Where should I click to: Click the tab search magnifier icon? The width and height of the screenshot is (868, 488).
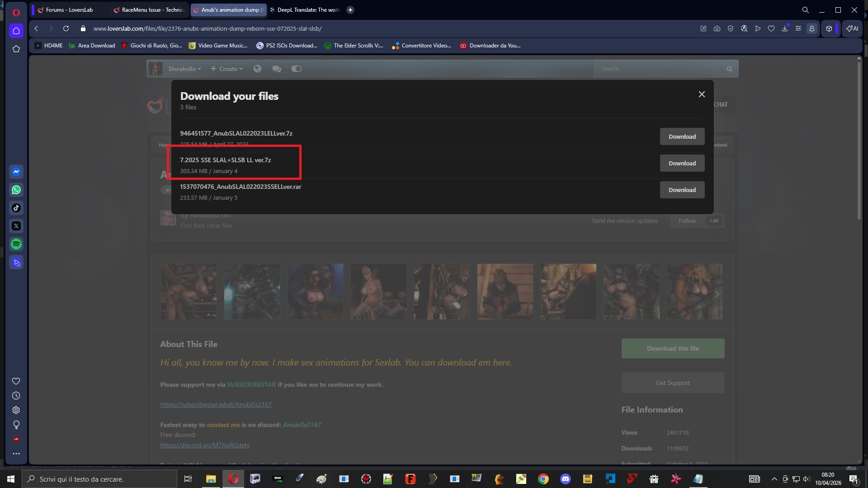(x=805, y=10)
